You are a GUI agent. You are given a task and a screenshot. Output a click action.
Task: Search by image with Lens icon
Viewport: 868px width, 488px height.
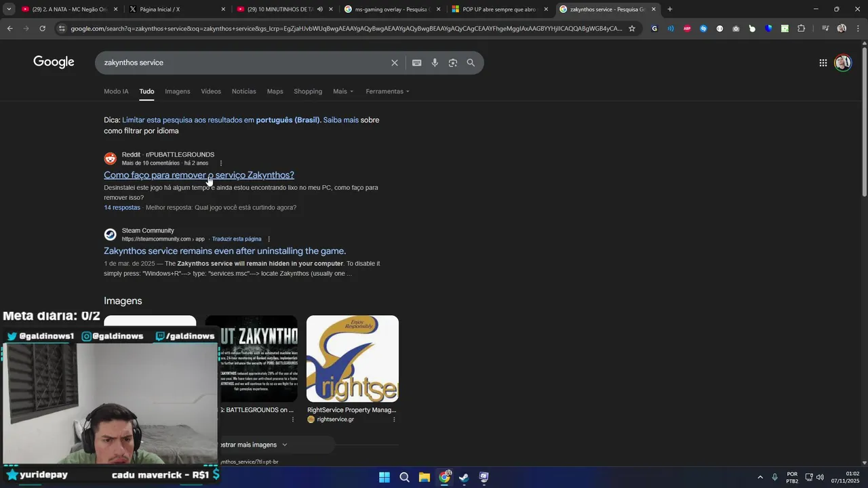(x=452, y=62)
